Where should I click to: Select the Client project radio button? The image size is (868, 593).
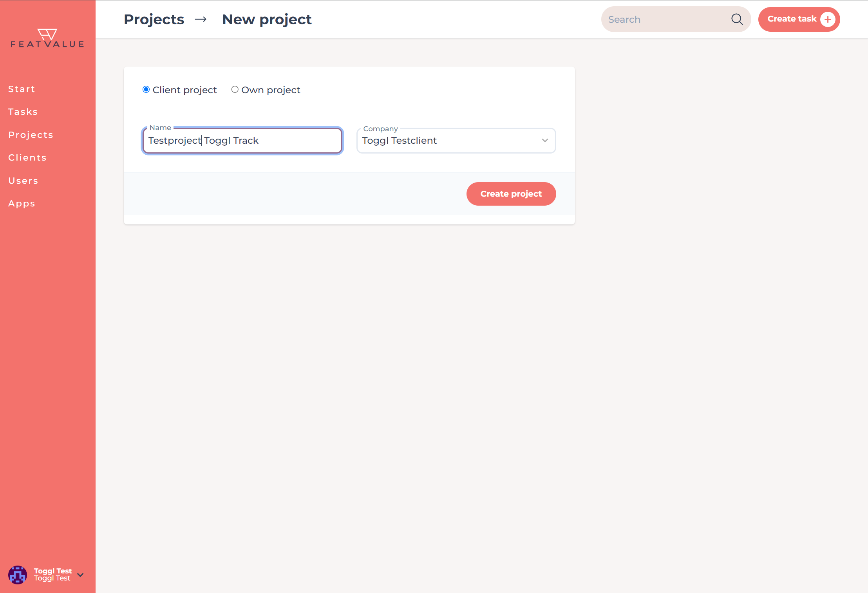pos(146,90)
